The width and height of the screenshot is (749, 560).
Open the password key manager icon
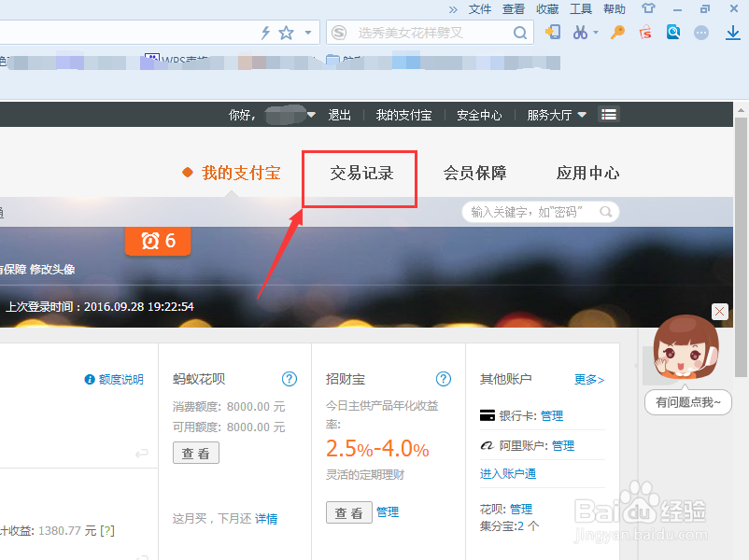(615, 32)
